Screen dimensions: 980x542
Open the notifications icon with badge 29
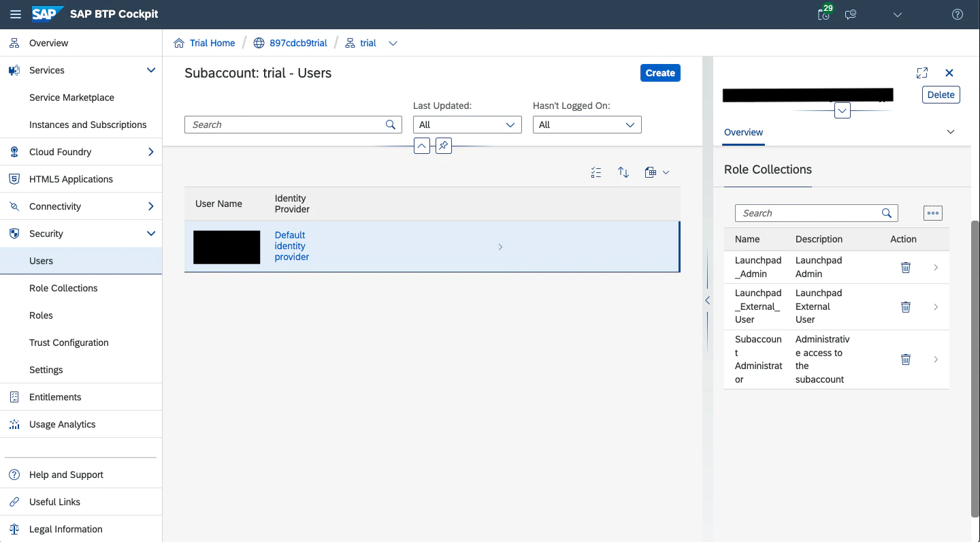(824, 14)
